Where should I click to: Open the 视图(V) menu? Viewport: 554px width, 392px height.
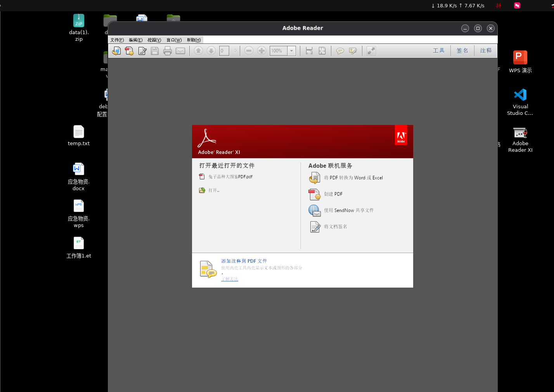tap(154, 40)
